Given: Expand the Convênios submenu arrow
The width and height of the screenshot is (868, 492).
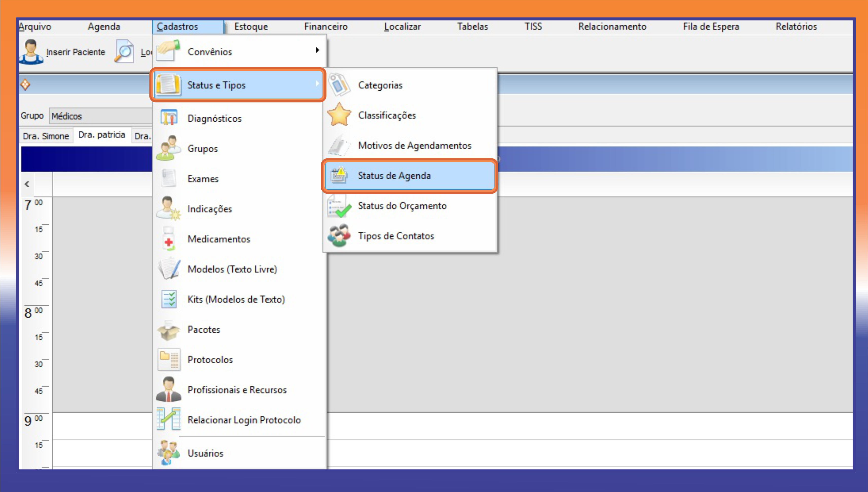Looking at the screenshot, I should (317, 50).
